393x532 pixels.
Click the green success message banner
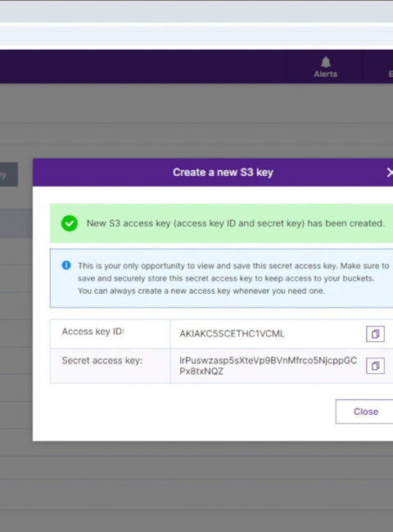(221, 223)
